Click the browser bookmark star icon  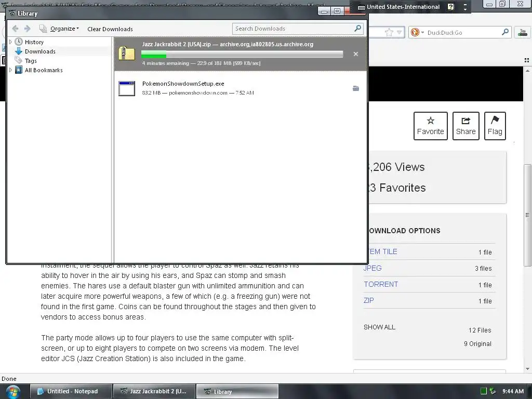389,33
